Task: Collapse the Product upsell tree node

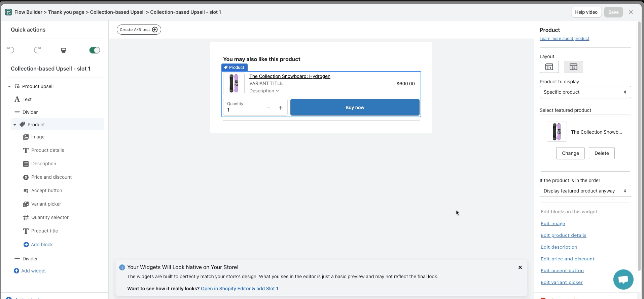Action: [9, 86]
